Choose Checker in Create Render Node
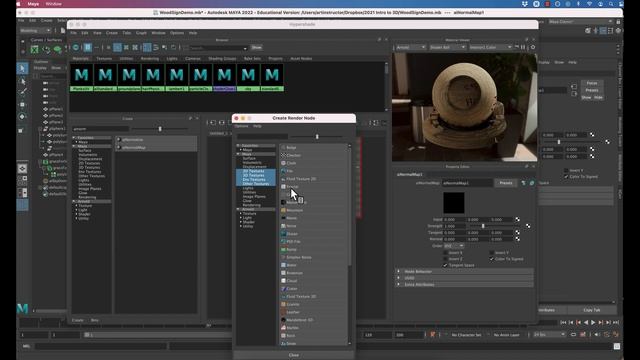This screenshot has width=640, height=360. [x=313, y=155]
